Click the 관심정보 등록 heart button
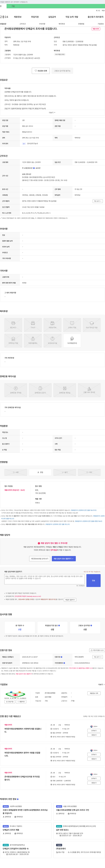This screenshot has width=105, height=868. pos(41,71)
